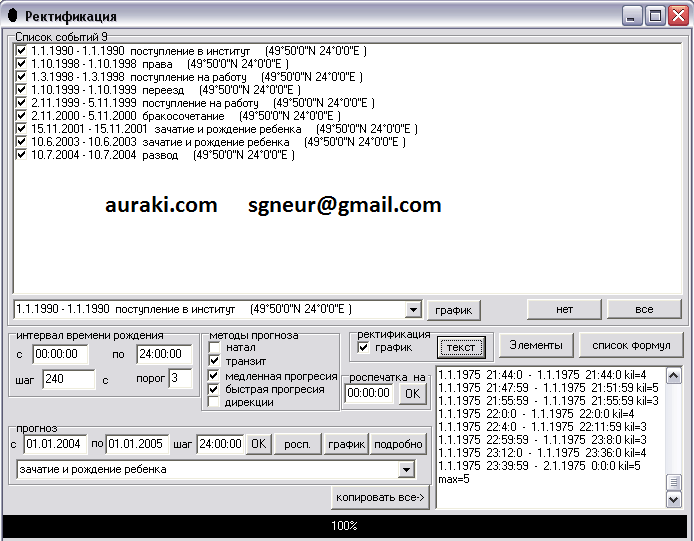
Task: Open the event selection dropdown
Action: 413,310
